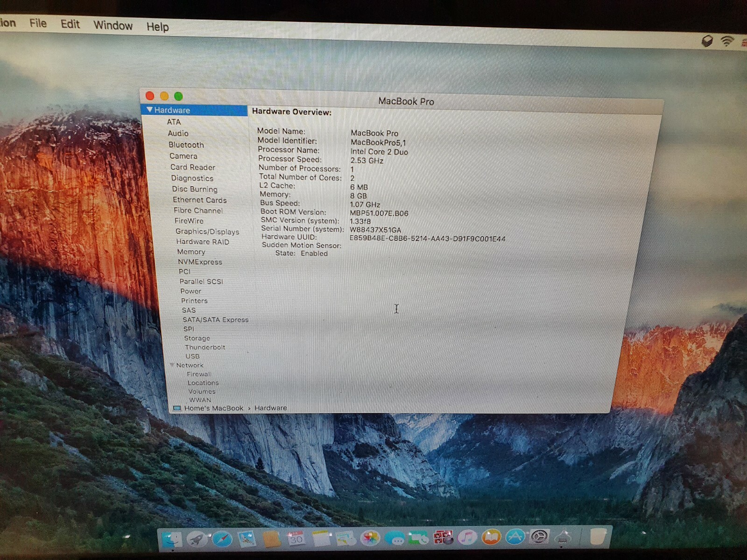Select Storage in the sidebar
747x560 pixels.
point(197,338)
